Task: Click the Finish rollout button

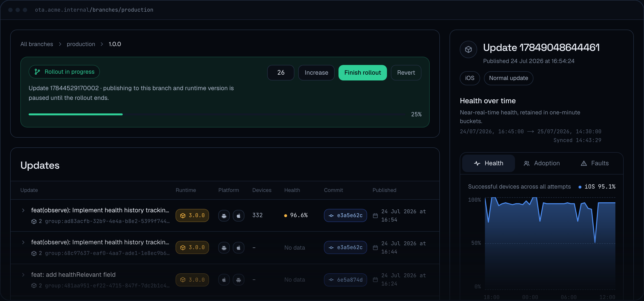Action: point(362,73)
